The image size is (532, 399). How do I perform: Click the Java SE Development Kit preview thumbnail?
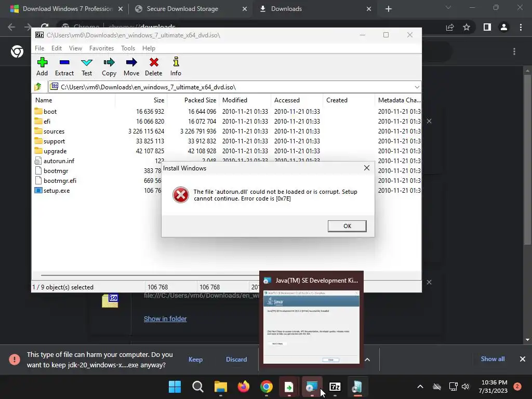(x=312, y=327)
